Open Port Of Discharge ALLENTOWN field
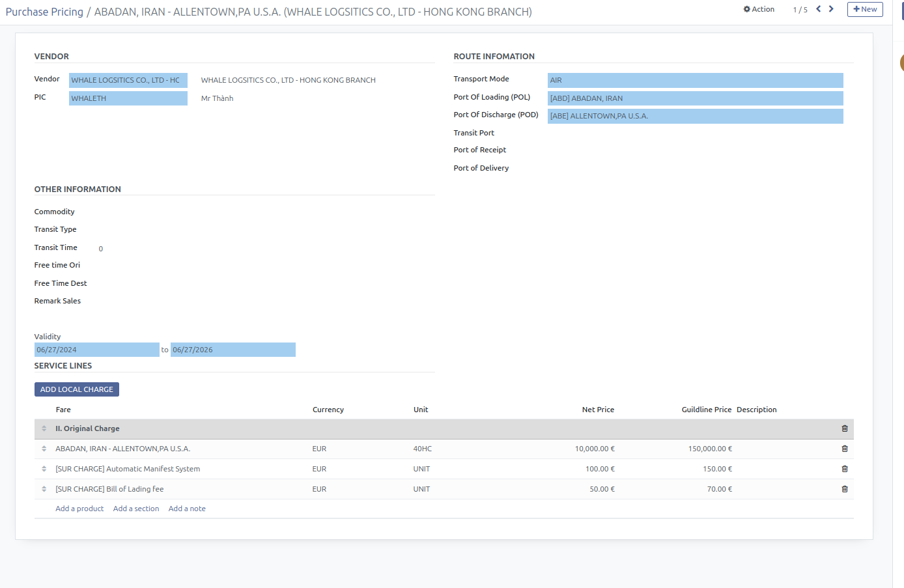The width and height of the screenshot is (904, 588). tap(695, 116)
